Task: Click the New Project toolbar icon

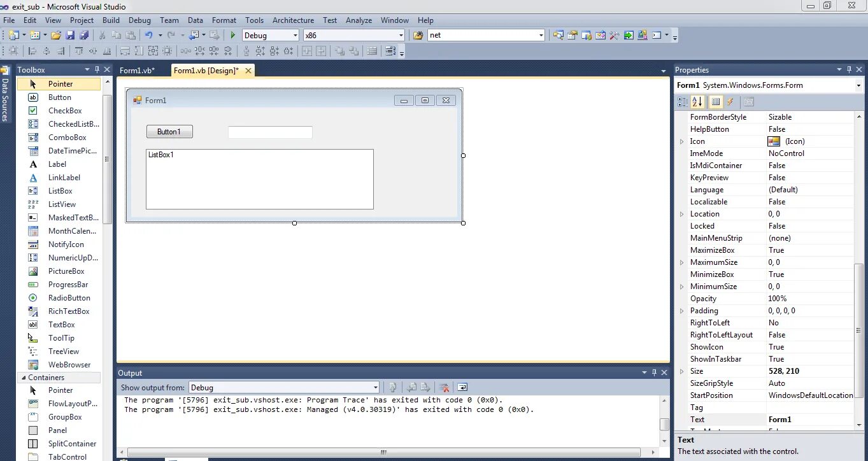Action: (x=13, y=35)
